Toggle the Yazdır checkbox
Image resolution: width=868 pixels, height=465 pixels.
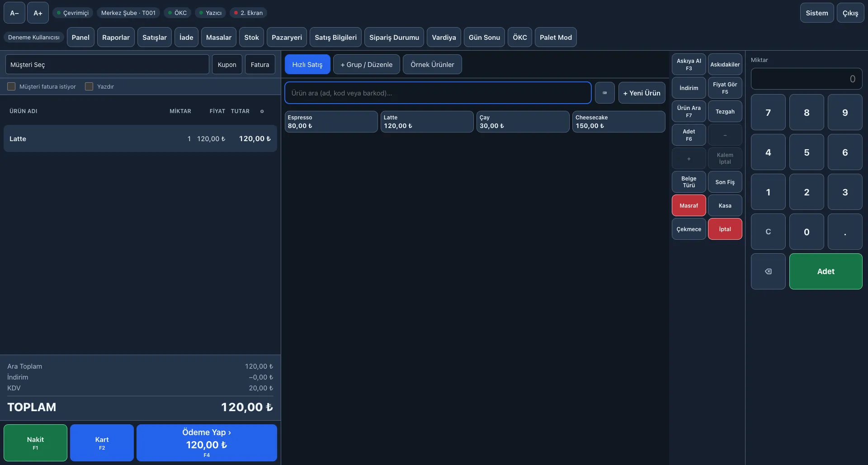(89, 86)
